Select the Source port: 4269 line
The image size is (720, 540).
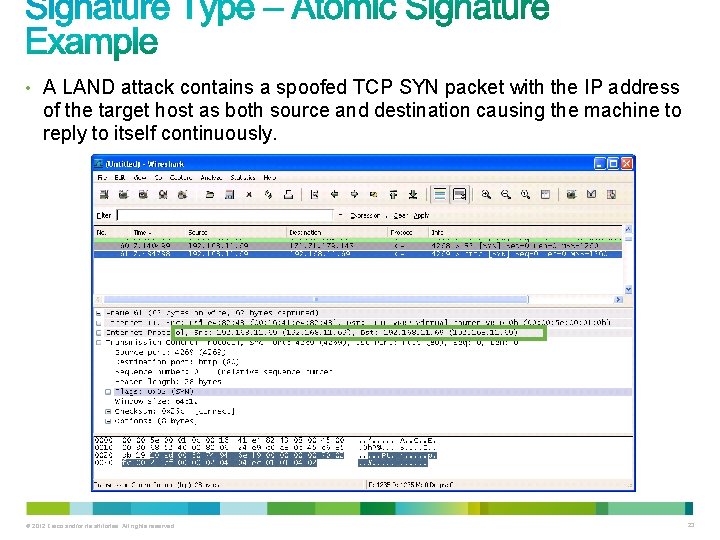170,353
